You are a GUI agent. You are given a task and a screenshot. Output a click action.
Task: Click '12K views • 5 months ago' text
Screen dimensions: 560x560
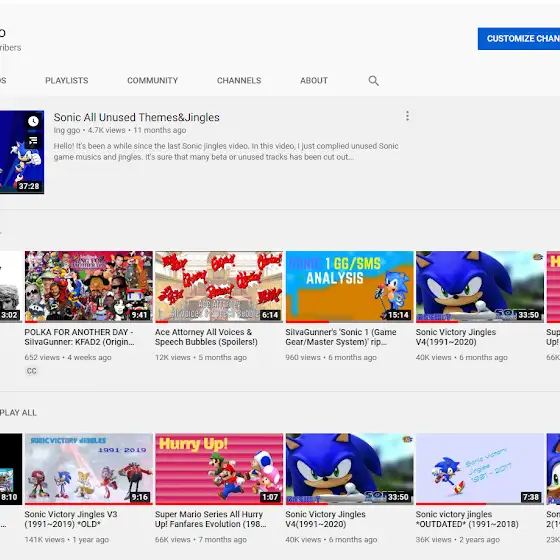[201, 357]
